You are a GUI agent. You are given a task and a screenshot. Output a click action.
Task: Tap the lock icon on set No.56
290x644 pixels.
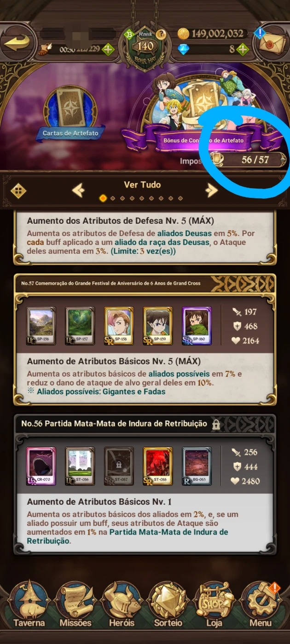click(215, 424)
